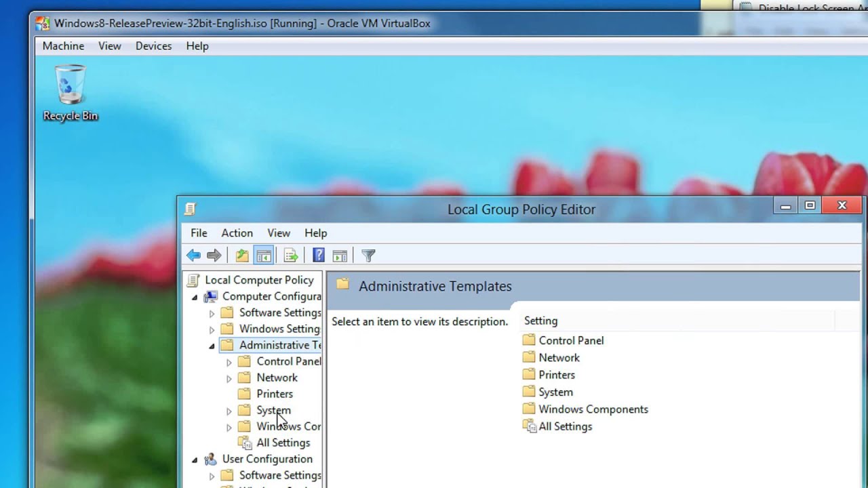Click the Group Policy Editor title bar icon
Screen dimensions: 868x488
[191, 209]
